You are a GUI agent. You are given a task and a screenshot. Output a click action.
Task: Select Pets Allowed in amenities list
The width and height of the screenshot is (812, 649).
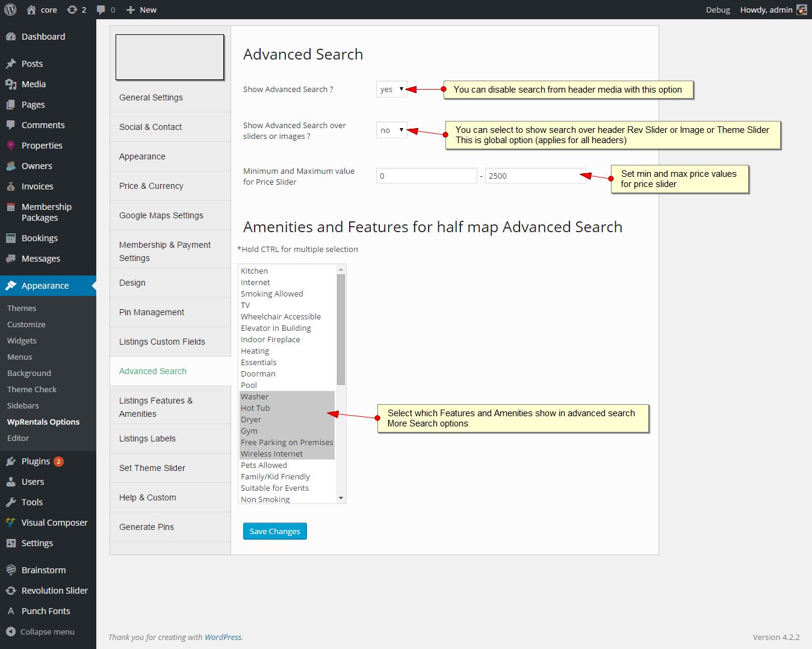click(264, 466)
